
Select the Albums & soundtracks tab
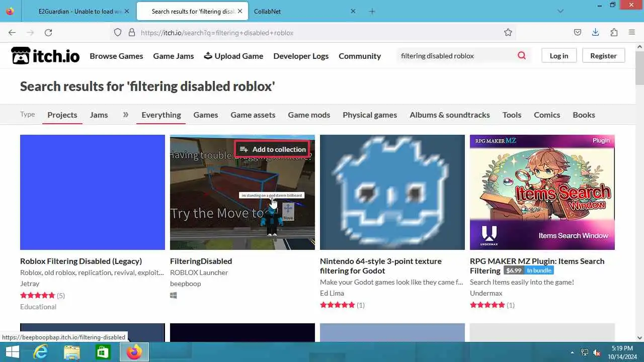pyautogui.click(x=450, y=115)
